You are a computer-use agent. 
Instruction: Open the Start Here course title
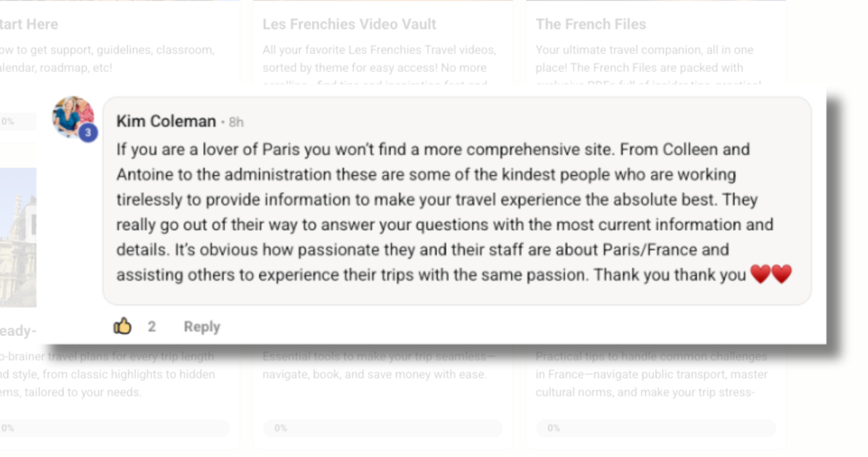click(x=29, y=24)
